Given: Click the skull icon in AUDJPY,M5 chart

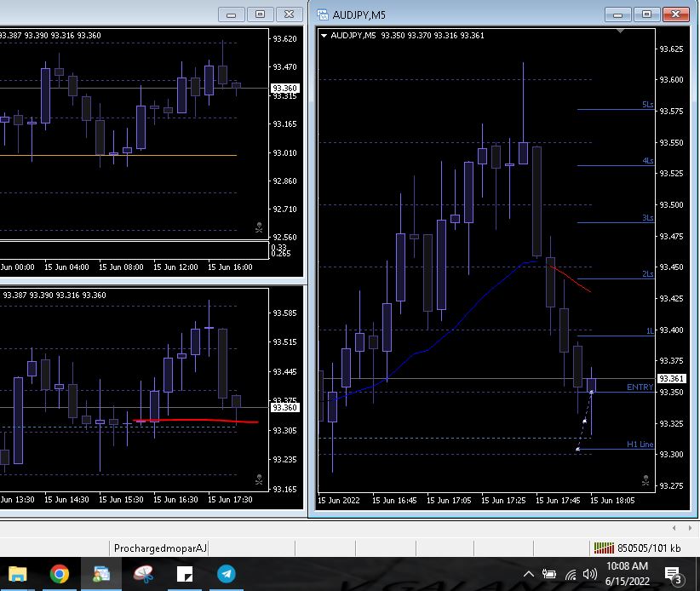Looking at the screenshot, I should 645,481.
